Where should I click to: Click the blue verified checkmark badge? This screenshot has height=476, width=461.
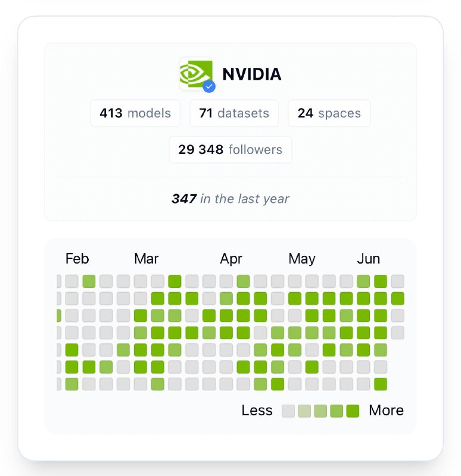pos(208,86)
